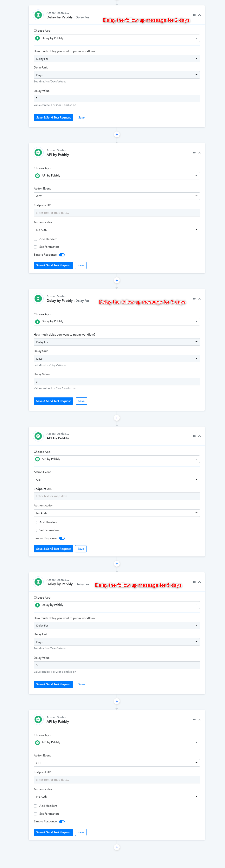Click the Delay Value field containing 5
225x868 pixels.
coord(117,665)
